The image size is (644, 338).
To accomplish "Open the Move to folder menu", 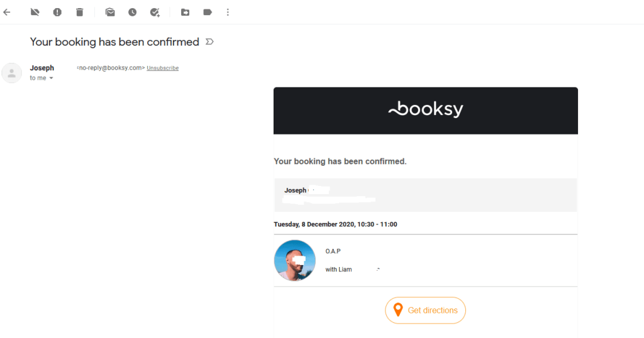I will [x=185, y=12].
